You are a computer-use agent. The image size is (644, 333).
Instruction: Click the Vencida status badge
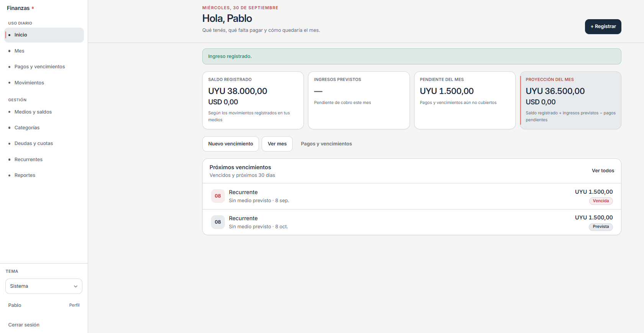pyautogui.click(x=601, y=201)
